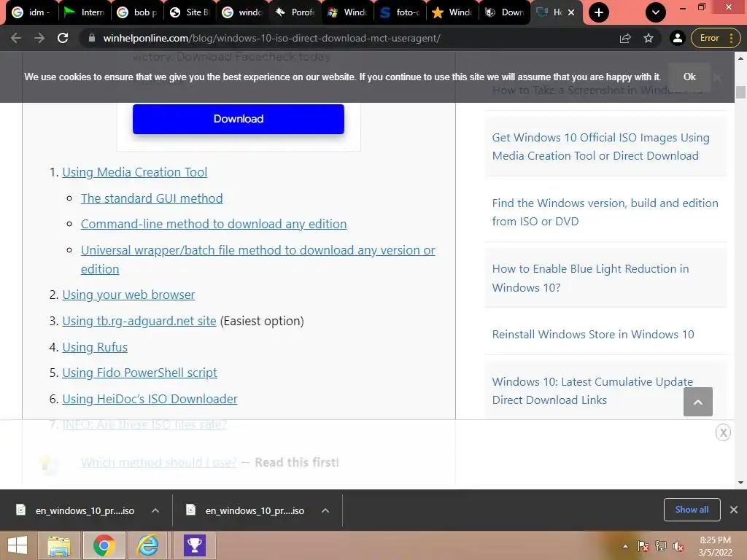
Task: Click the address bar URL
Action: pyautogui.click(x=271, y=38)
